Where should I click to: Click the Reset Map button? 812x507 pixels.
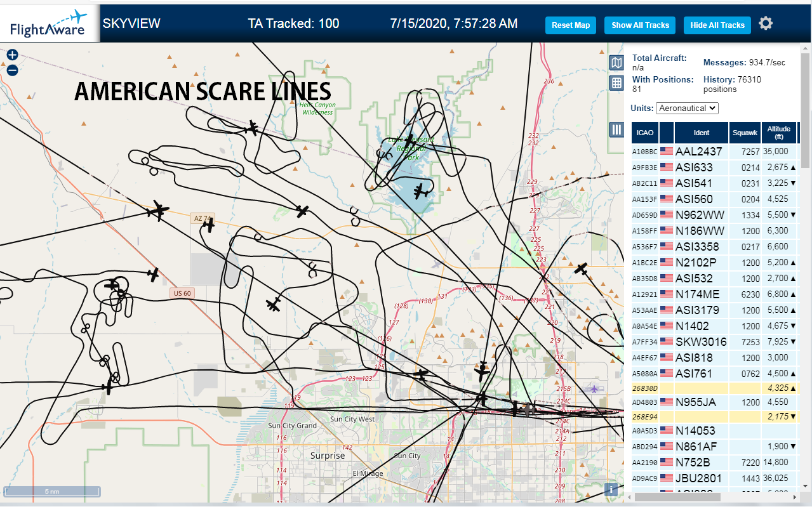point(571,25)
